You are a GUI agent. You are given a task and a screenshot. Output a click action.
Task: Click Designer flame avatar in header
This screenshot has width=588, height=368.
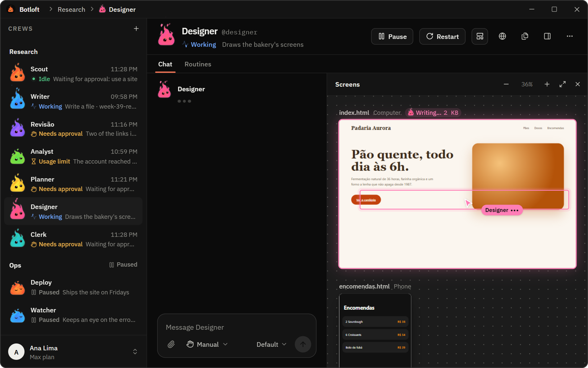pos(166,34)
